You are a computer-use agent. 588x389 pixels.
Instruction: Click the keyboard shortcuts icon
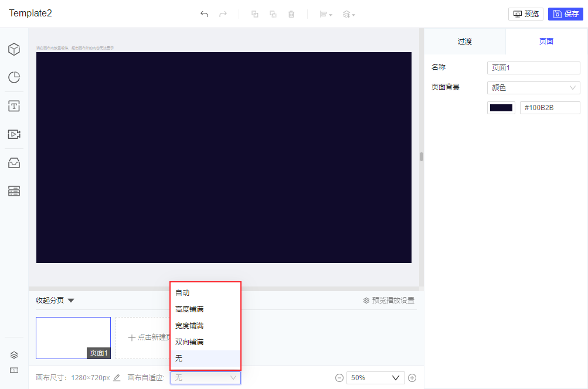click(14, 370)
